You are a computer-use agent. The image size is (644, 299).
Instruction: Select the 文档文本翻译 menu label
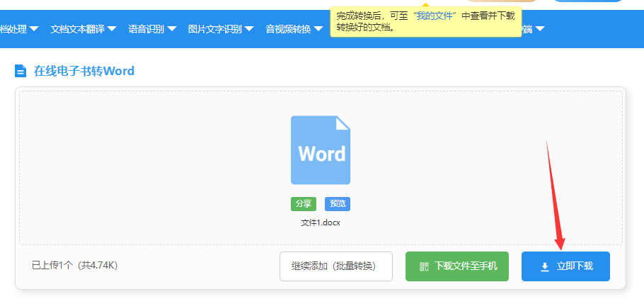78,29
